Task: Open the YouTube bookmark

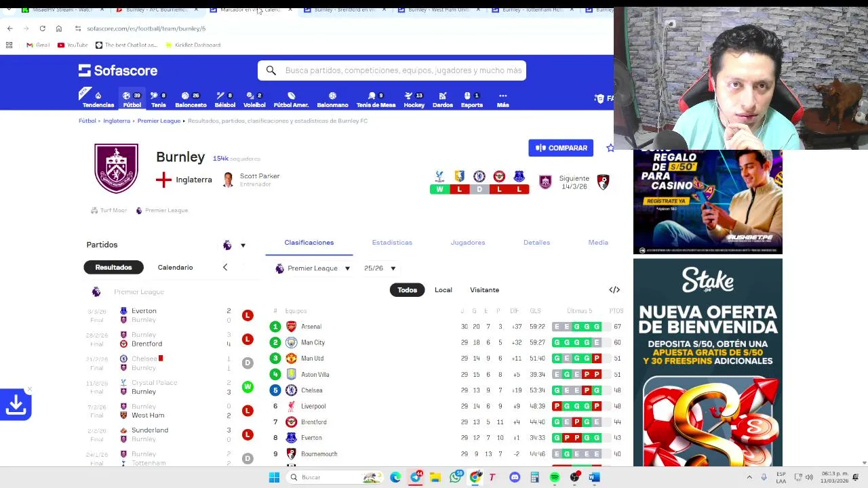Action: click(73, 45)
